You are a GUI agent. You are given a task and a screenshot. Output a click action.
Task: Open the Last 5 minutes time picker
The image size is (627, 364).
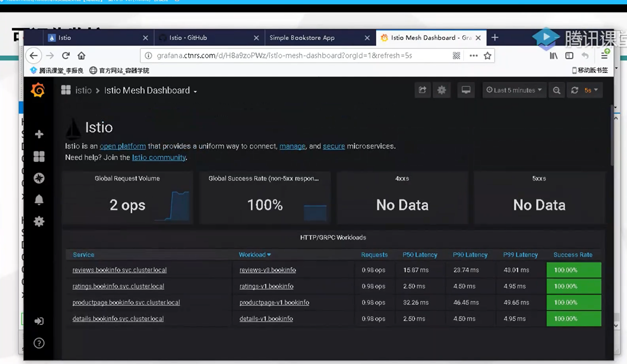[514, 90]
